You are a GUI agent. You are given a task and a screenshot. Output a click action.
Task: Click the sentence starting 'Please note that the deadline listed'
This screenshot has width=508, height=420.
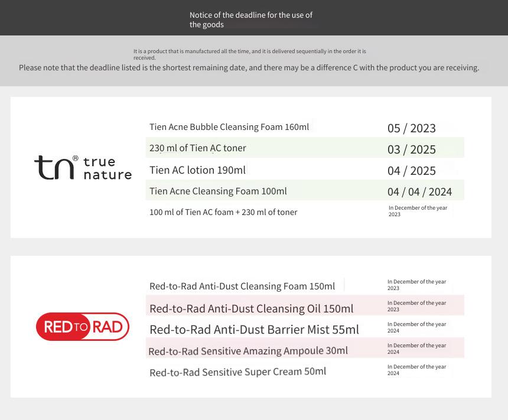(249, 68)
